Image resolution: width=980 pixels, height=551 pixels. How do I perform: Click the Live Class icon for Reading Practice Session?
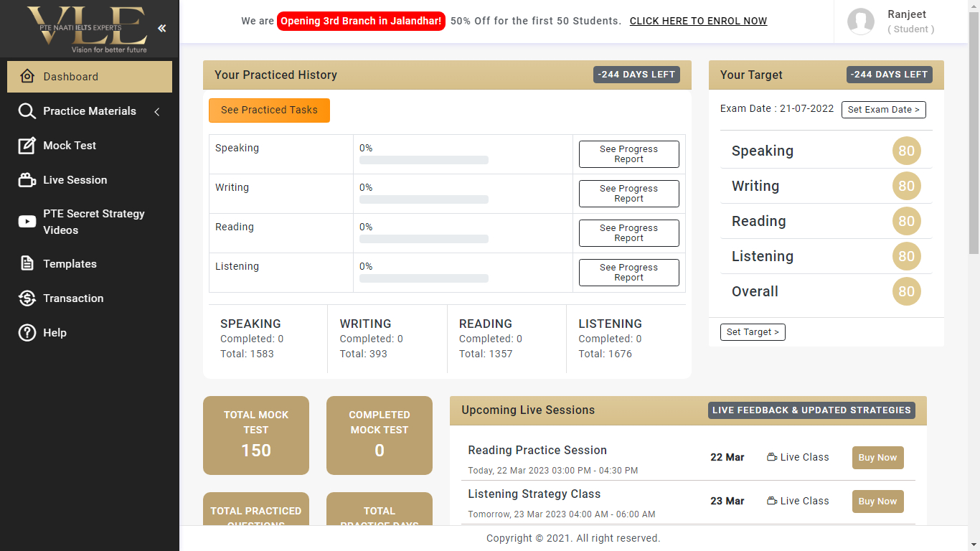(x=771, y=456)
